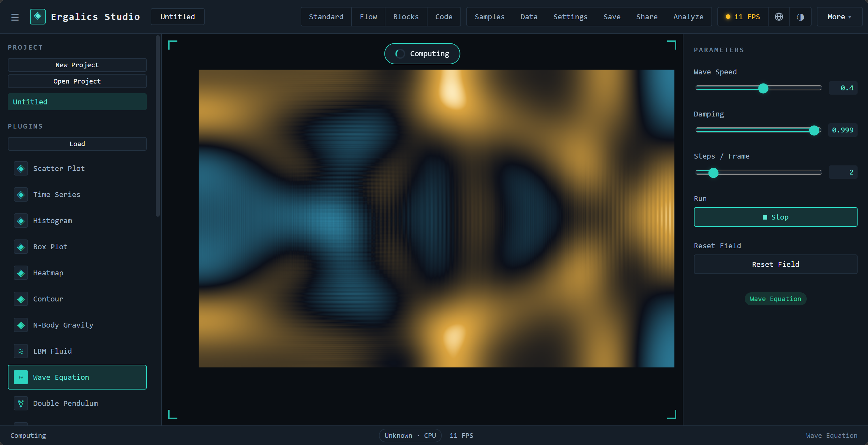
Task: Click the Computing spinner icon
Action: point(400,54)
